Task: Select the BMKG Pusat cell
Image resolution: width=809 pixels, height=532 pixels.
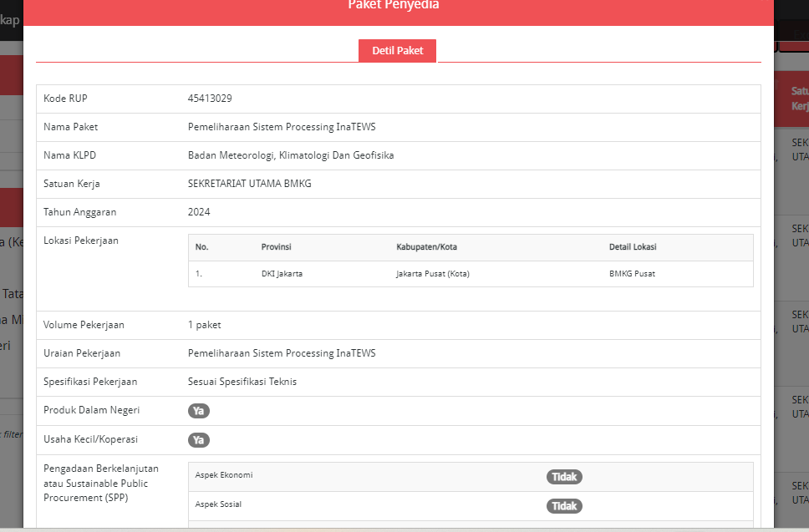Action: [x=632, y=274]
